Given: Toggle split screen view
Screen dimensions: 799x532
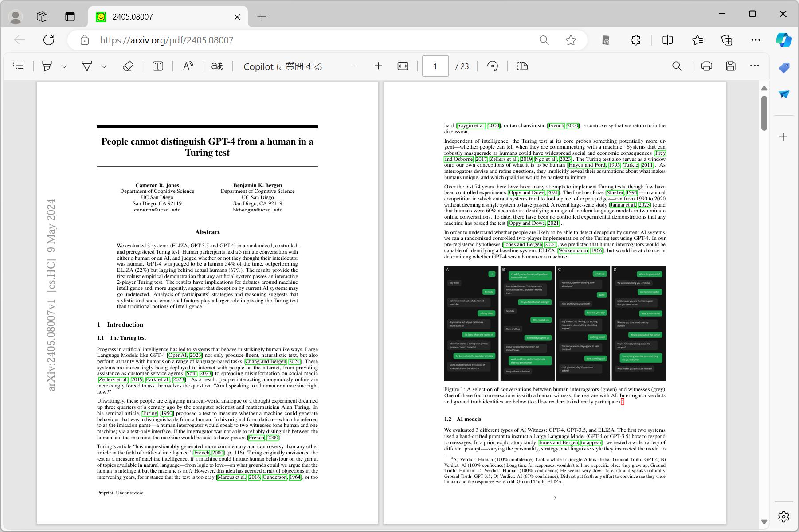Looking at the screenshot, I should (x=667, y=40).
